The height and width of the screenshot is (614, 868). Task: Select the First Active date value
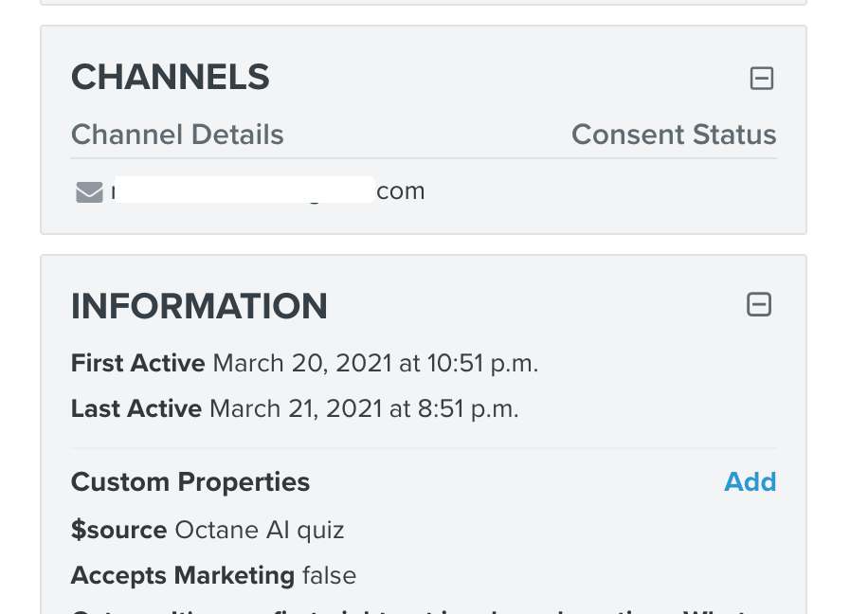point(375,364)
